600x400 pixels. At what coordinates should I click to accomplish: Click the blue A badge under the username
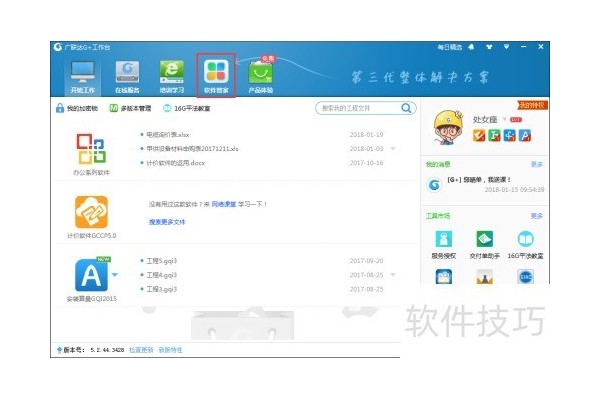(x=525, y=136)
